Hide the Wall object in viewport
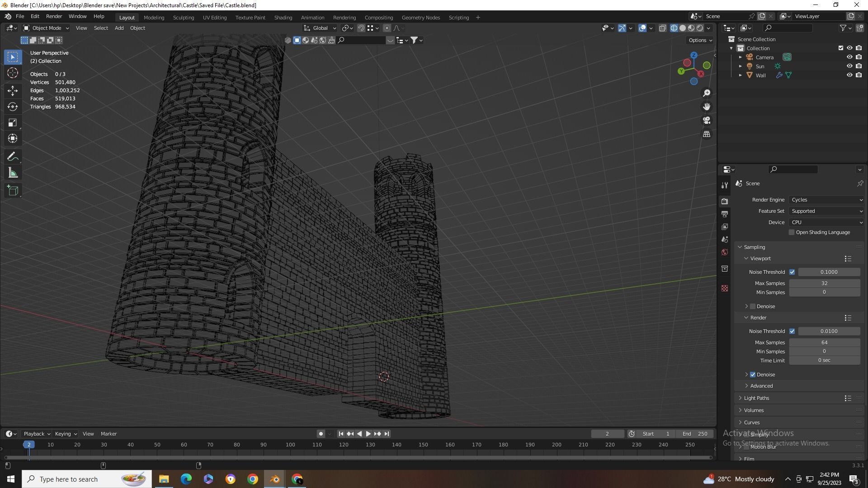 [x=849, y=75]
